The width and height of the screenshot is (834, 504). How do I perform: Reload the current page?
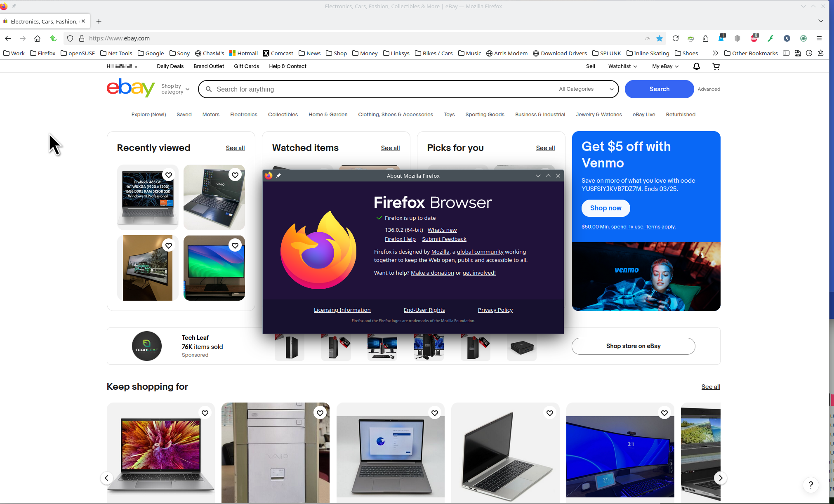pyautogui.click(x=676, y=38)
